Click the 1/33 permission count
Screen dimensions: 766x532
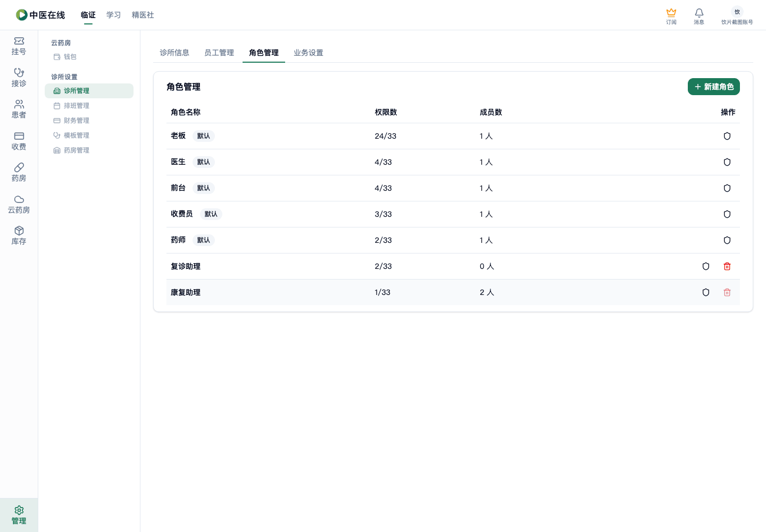[x=382, y=292]
